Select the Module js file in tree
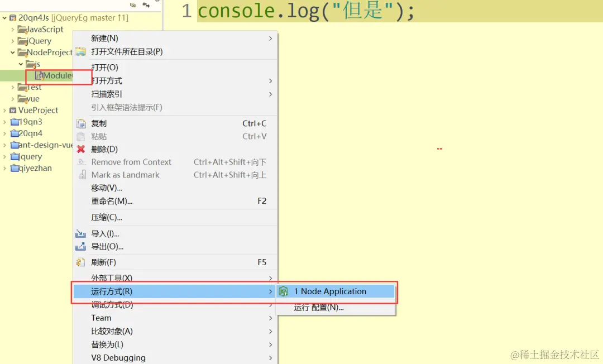Viewport: 603px width, 364px height. point(58,76)
